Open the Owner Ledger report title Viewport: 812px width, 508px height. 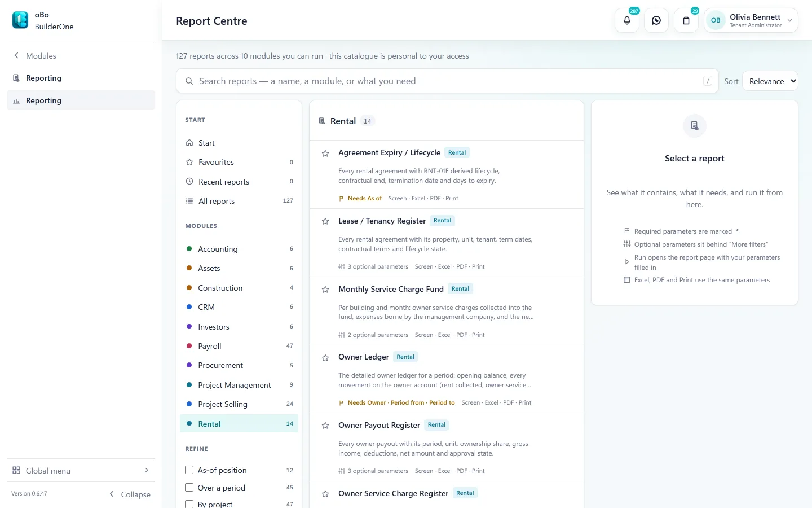pos(364,357)
